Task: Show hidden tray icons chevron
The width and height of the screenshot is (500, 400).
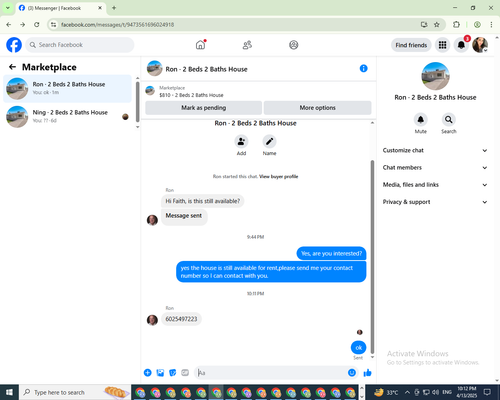Action: click(407, 392)
